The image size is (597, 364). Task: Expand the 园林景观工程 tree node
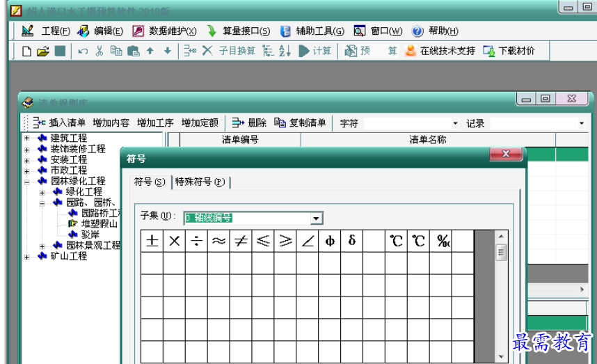point(42,246)
